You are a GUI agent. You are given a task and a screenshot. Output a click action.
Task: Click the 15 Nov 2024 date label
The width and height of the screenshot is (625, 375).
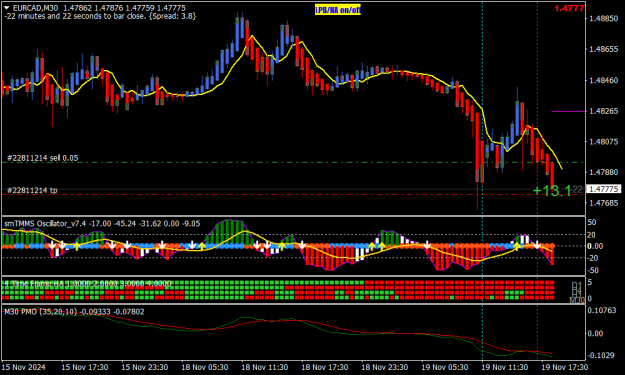pyautogui.click(x=24, y=367)
